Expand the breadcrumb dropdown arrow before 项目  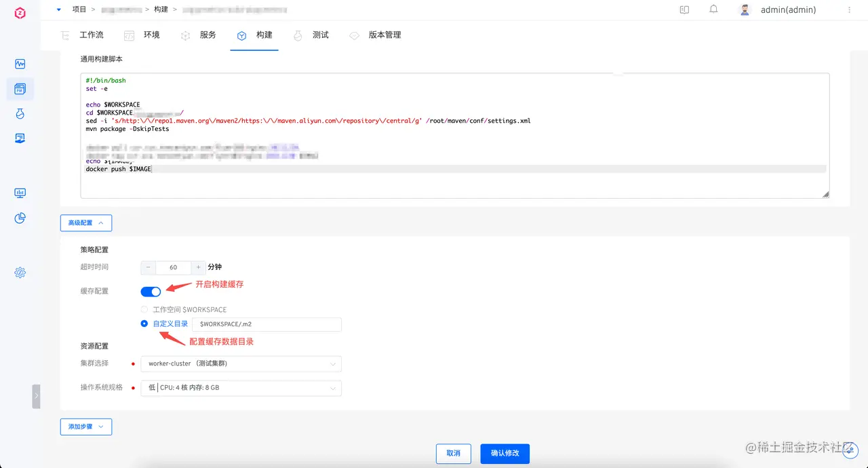coord(58,9)
